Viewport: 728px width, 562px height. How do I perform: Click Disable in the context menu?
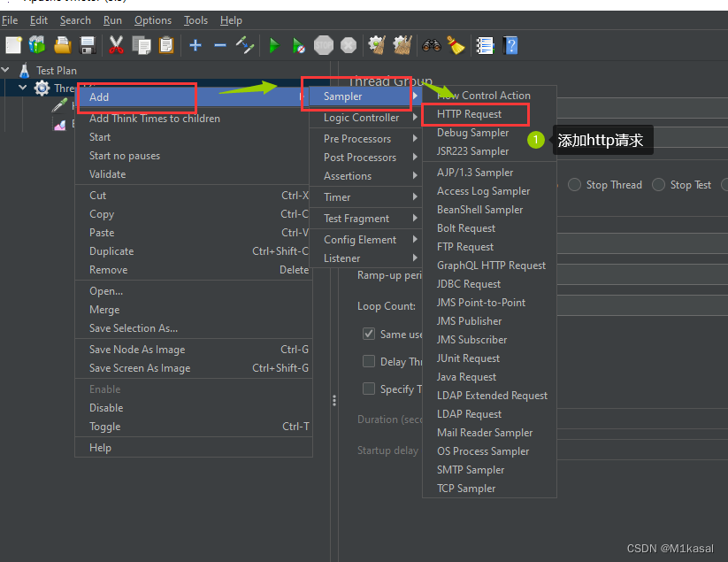pos(194,408)
